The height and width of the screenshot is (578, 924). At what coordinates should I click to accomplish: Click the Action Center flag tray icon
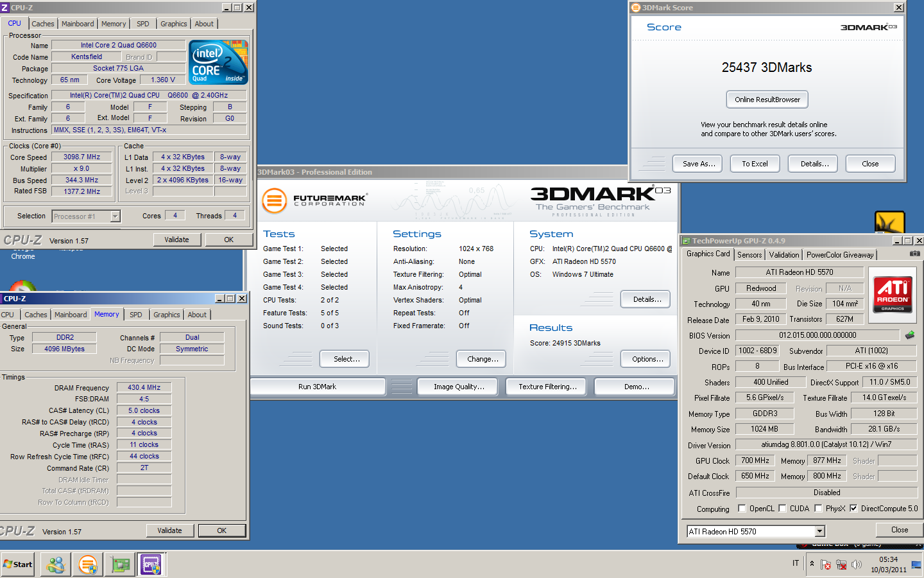point(826,565)
